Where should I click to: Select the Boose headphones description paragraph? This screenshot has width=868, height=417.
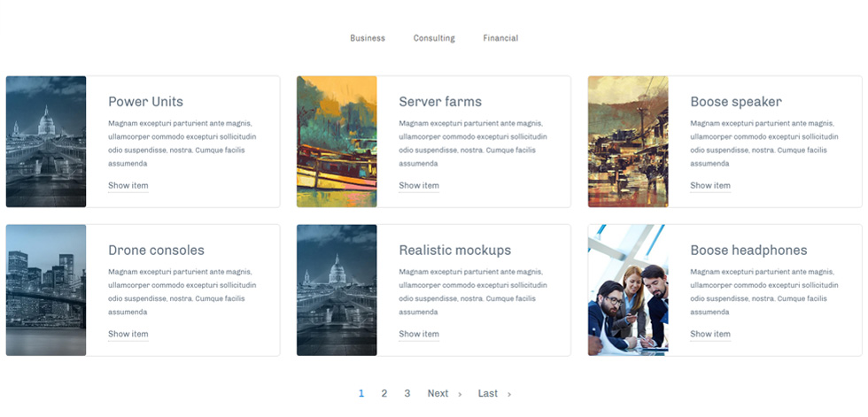point(763,292)
